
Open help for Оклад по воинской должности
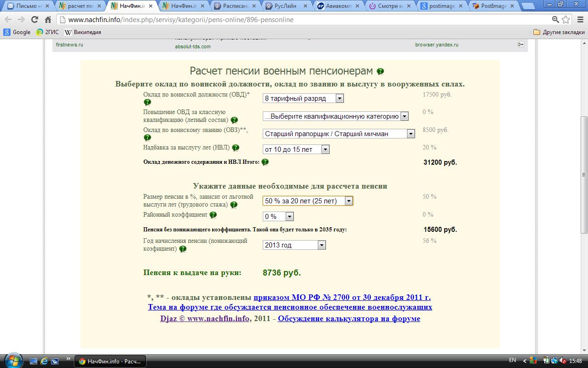click(147, 102)
